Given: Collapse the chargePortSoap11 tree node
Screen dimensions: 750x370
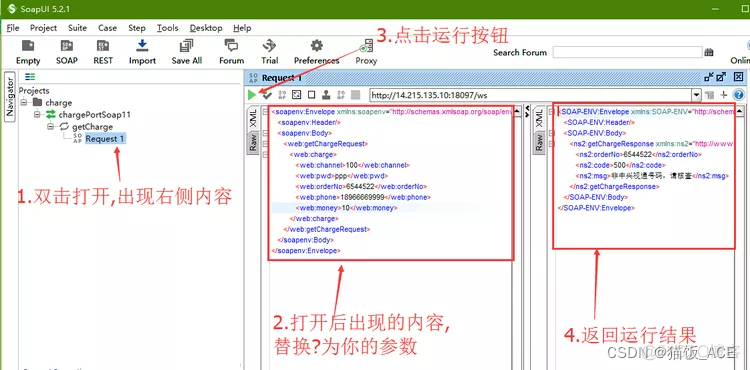Looking at the screenshot, I should tap(37, 115).
